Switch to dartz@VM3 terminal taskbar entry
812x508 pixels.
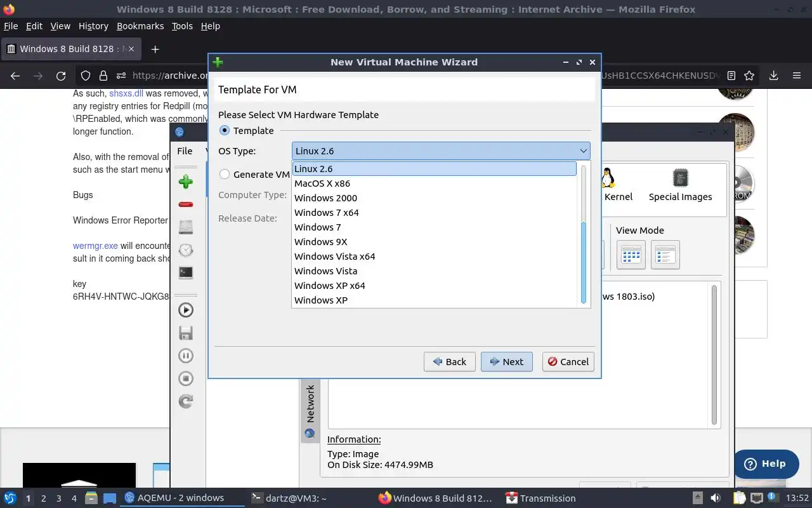289,498
